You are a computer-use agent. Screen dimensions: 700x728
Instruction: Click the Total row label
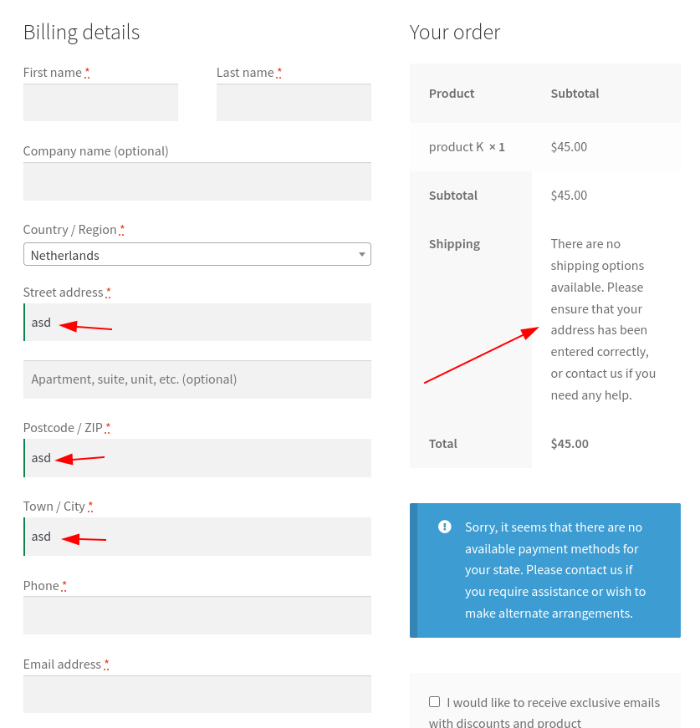(x=442, y=444)
